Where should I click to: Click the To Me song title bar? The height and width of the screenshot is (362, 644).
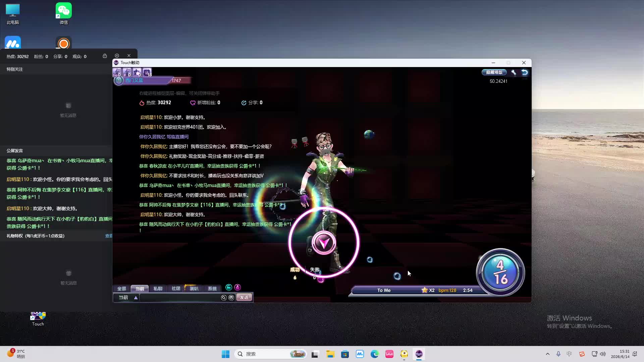(x=384, y=290)
